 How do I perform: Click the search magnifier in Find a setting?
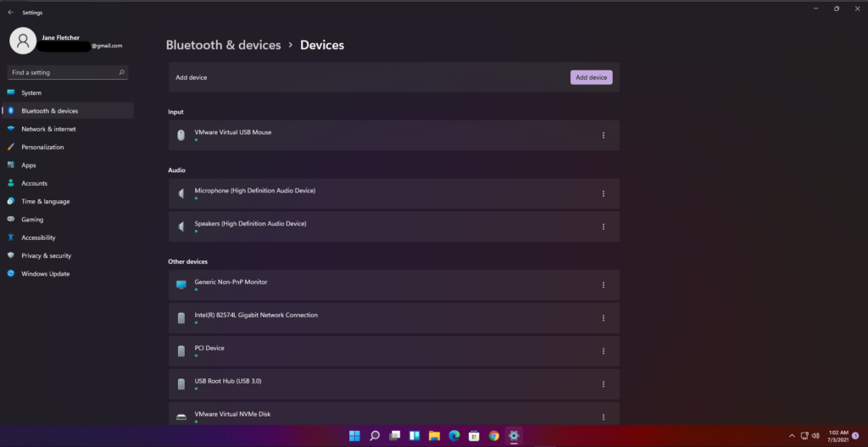click(122, 73)
